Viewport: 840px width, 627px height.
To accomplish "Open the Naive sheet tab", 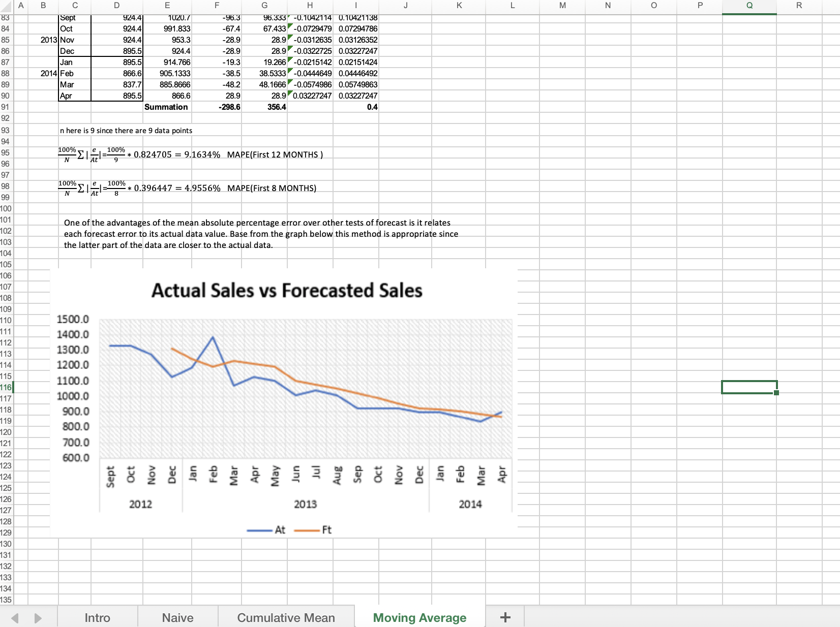I will click(177, 617).
